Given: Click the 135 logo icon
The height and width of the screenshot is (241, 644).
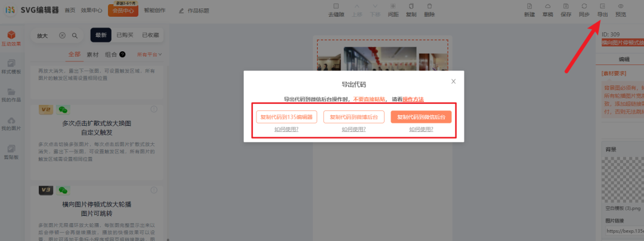Looking at the screenshot, I should click(10, 10).
